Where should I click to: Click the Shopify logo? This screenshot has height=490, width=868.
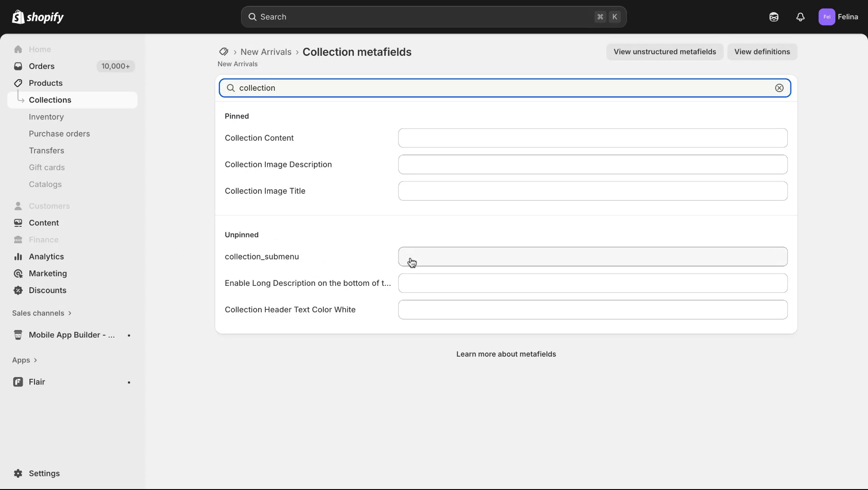(38, 17)
